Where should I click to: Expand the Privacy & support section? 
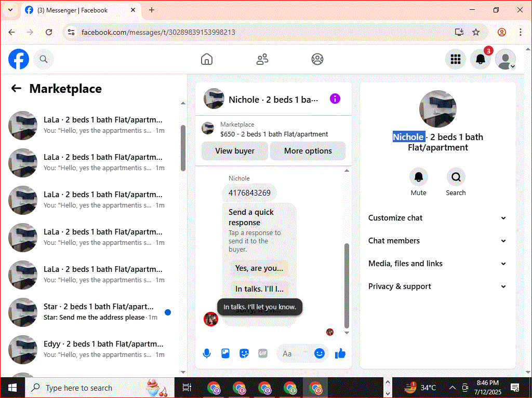[437, 286]
